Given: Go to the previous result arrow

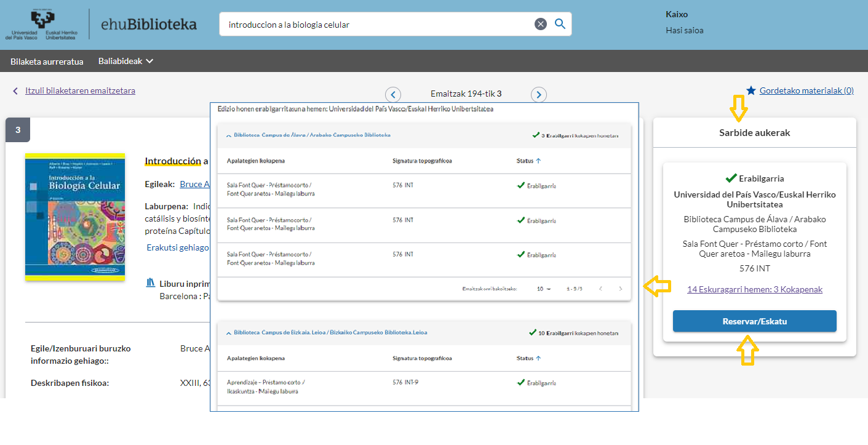Looking at the screenshot, I should click(x=393, y=95).
